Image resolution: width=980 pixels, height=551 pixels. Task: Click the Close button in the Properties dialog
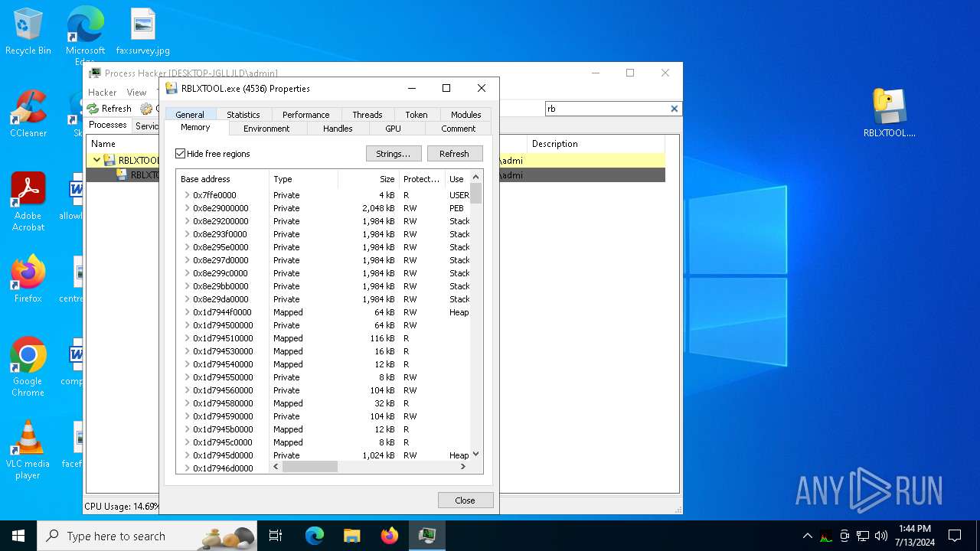click(465, 500)
